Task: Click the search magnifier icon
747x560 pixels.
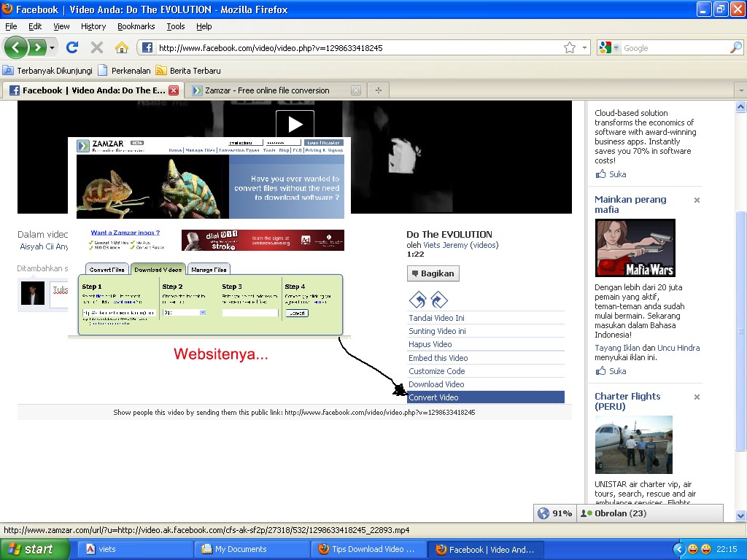Action: click(736, 47)
